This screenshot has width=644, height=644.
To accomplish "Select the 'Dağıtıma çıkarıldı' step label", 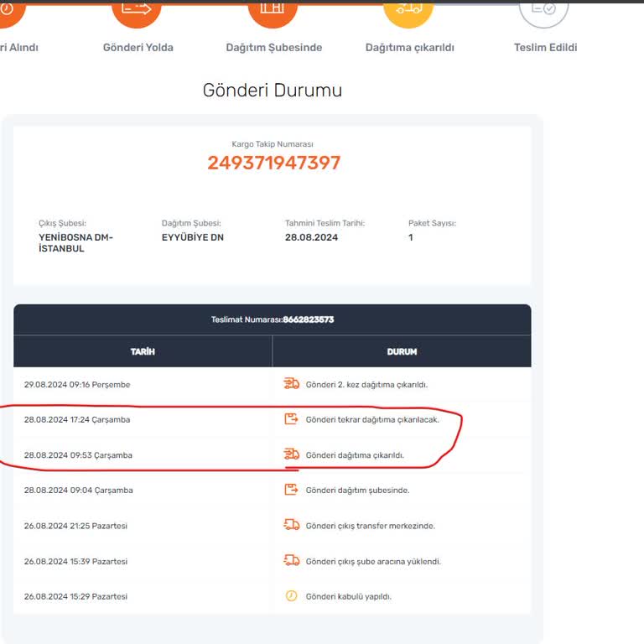I will pyautogui.click(x=410, y=48).
